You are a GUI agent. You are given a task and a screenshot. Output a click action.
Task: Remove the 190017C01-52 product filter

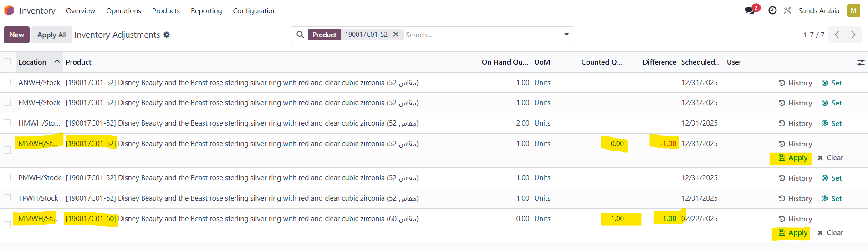pos(396,35)
